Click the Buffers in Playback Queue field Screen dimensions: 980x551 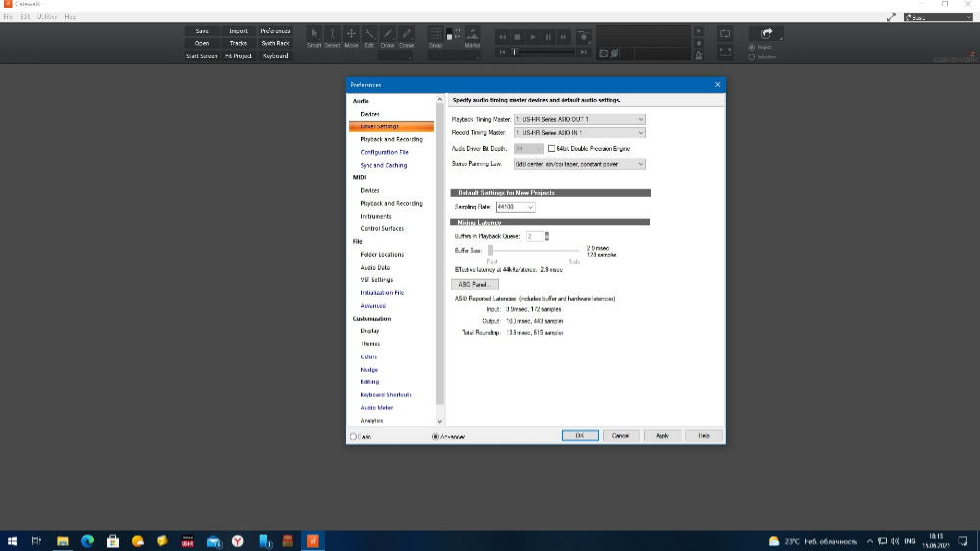[x=535, y=236]
